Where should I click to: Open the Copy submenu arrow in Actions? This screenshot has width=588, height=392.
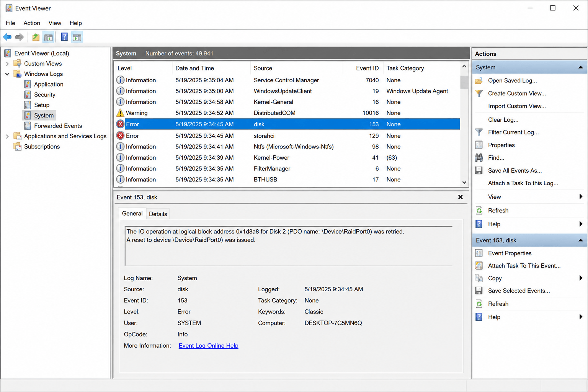point(581,278)
